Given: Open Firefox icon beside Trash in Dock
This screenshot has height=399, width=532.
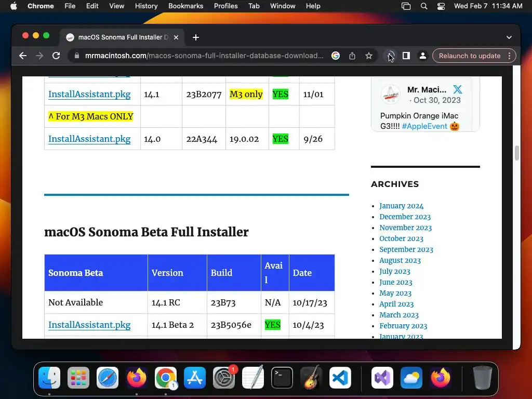Looking at the screenshot, I should (441, 378).
